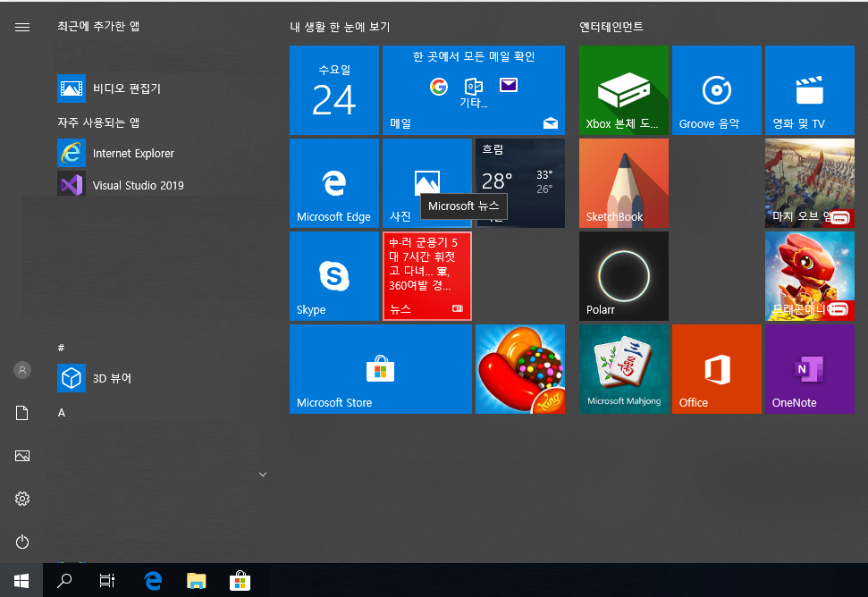This screenshot has width=868, height=597.
Task: Open the 드래곤 매니아 game tile
Action: pyautogui.click(x=810, y=276)
